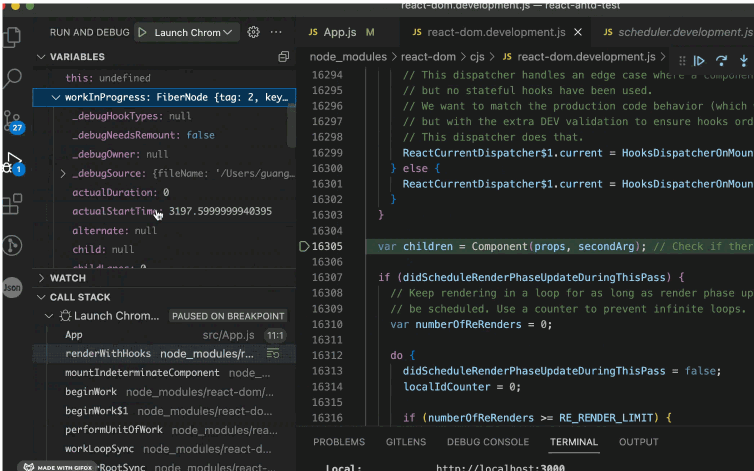Select the beginWork stack frame
This screenshot has width=754, height=471.
pos(164,392)
